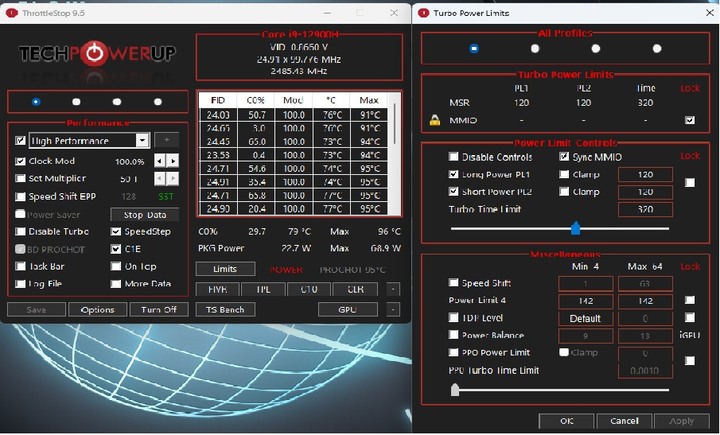This screenshot has height=435, width=720.
Task: Click the small dash button beside GPU
Action: pos(393,310)
